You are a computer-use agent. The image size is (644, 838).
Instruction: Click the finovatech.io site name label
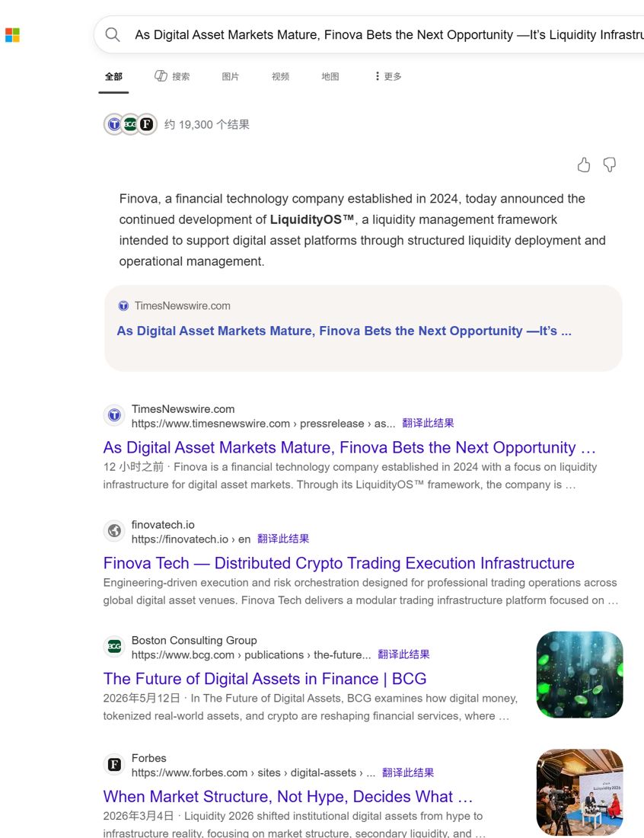163,524
